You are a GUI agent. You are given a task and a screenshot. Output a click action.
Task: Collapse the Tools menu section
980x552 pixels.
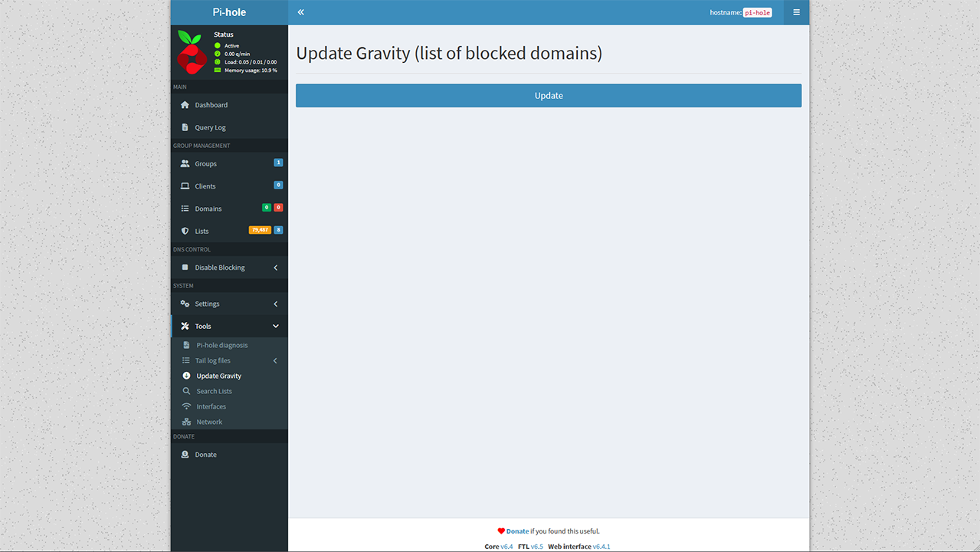[275, 326]
